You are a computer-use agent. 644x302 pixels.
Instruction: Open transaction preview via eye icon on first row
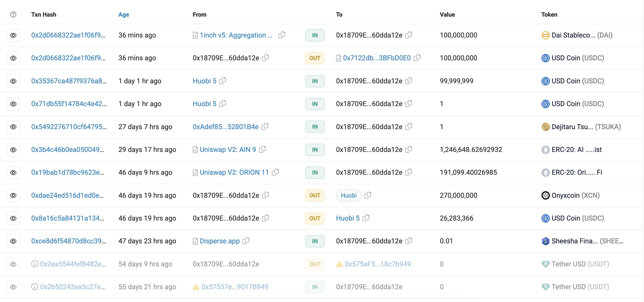(x=13, y=35)
